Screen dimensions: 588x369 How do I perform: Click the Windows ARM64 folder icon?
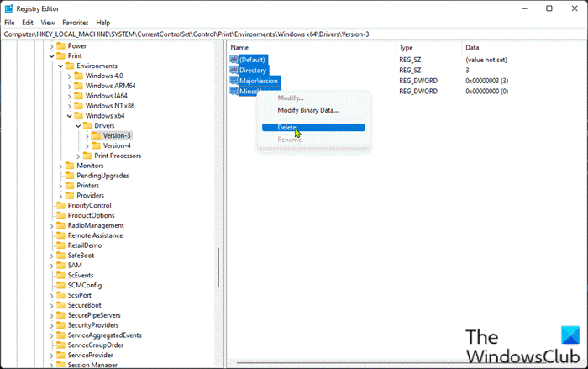tap(78, 86)
